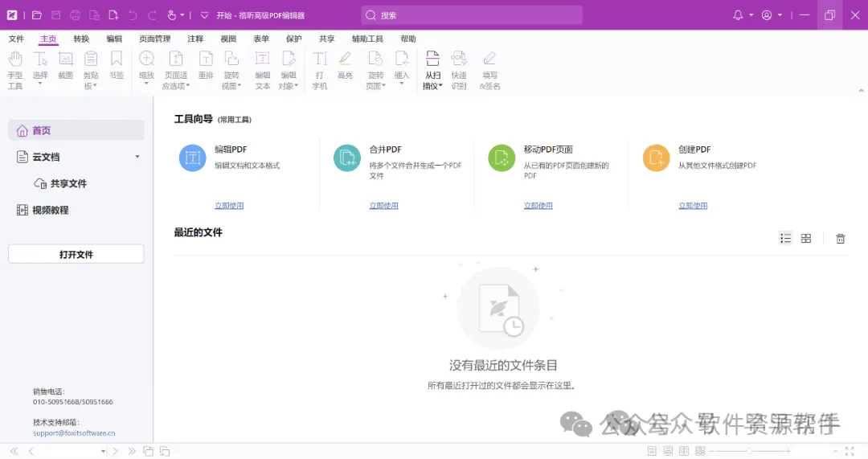Image resolution: width=868 pixels, height=459 pixels.
Task: Open the 辅助工具 tab
Action: point(367,39)
